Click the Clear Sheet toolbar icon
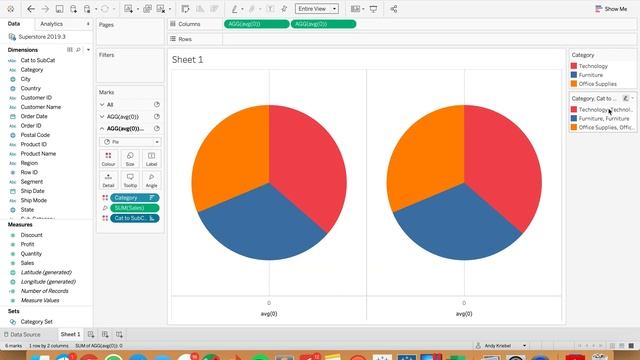The height and width of the screenshot is (360, 640). click(x=161, y=9)
